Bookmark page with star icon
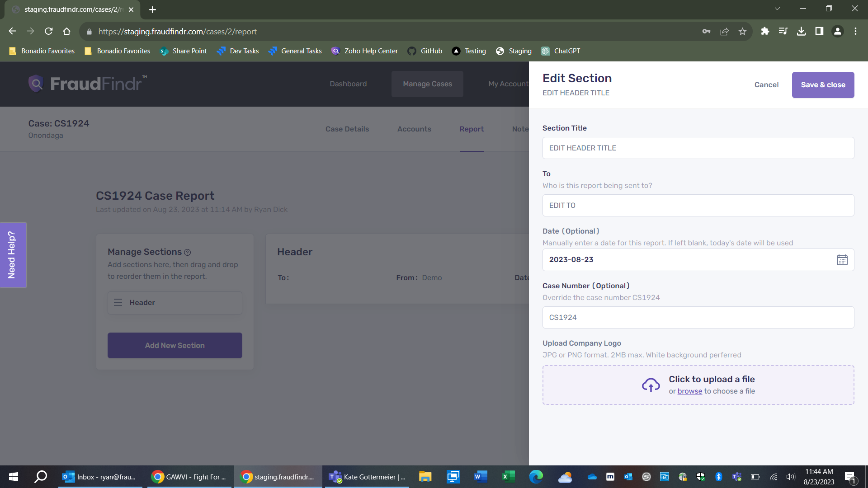The height and width of the screenshot is (488, 868). point(742,31)
